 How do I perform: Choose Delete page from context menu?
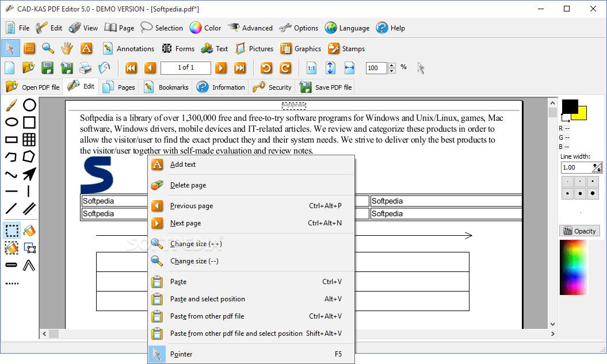[251, 185]
